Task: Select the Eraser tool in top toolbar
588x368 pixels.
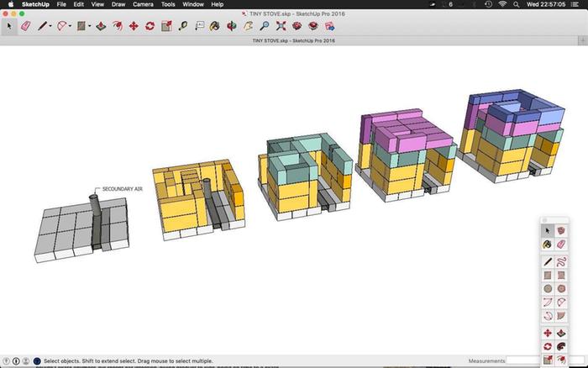Action: tap(24, 26)
